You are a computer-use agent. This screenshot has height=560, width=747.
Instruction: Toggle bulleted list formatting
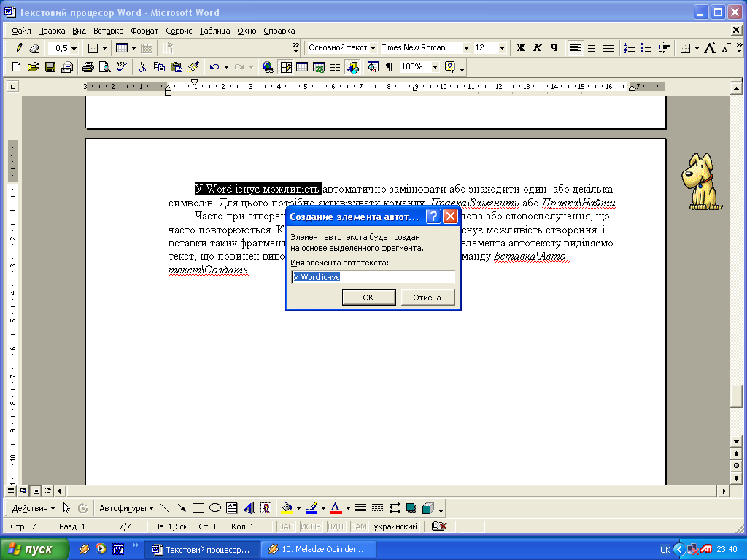pos(646,48)
